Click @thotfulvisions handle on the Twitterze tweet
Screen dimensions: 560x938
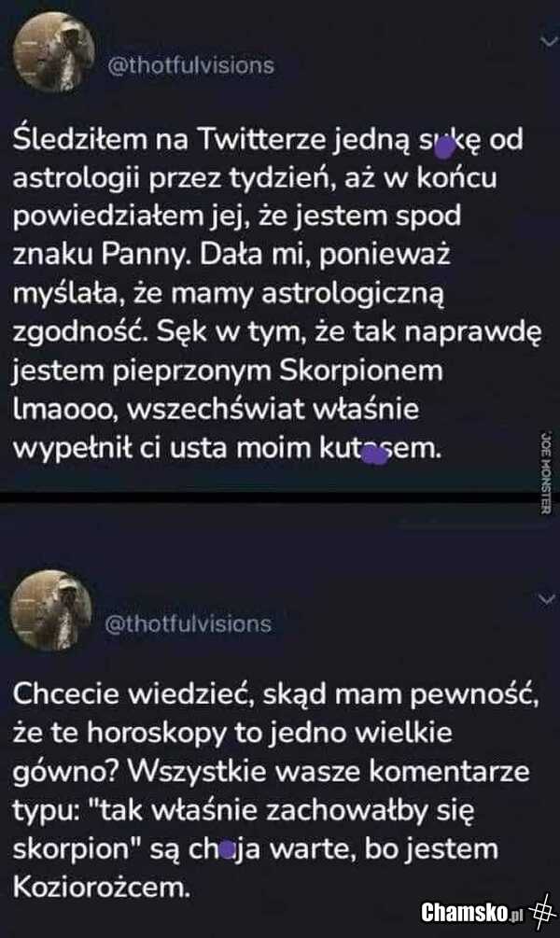click(190, 65)
